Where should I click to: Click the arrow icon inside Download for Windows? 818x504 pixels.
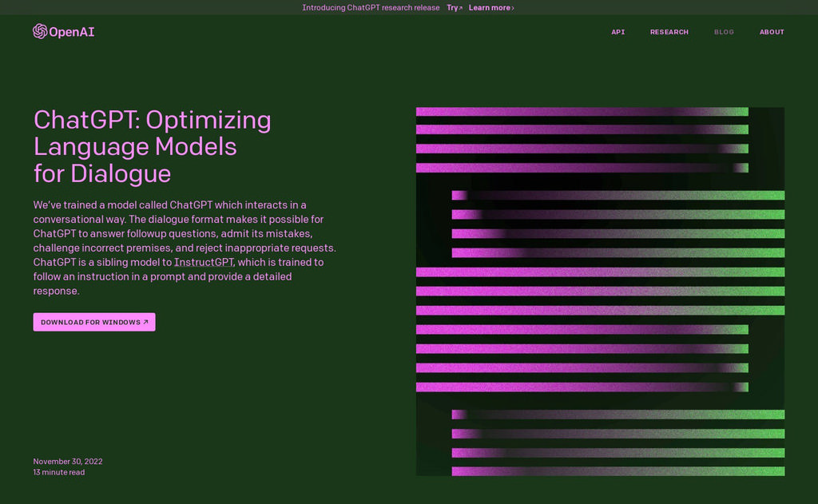(x=145, y=322)
